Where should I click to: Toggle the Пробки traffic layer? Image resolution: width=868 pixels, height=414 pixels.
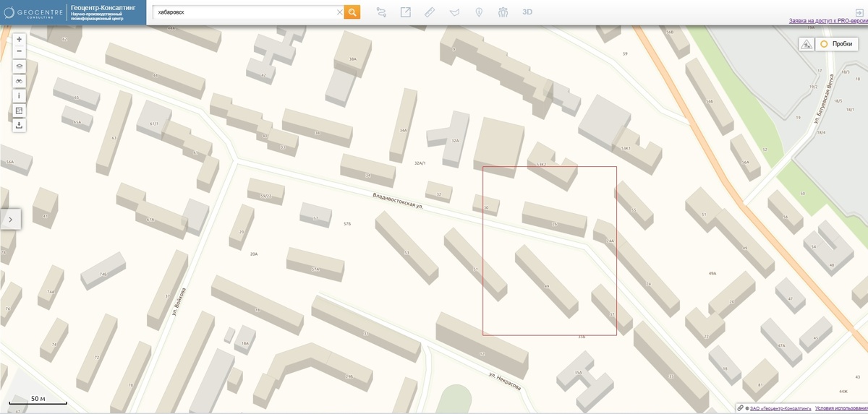tap(837, 44)
